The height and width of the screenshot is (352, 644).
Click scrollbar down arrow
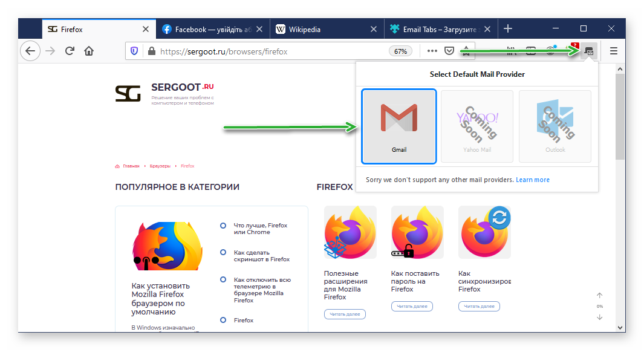pos(620,327)
